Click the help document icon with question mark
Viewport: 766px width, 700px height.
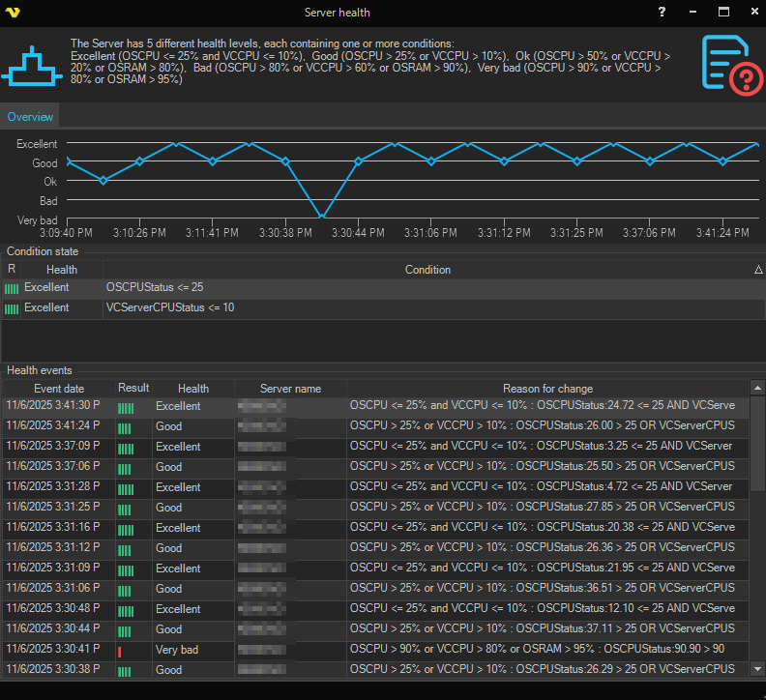(x=731, y=65)
